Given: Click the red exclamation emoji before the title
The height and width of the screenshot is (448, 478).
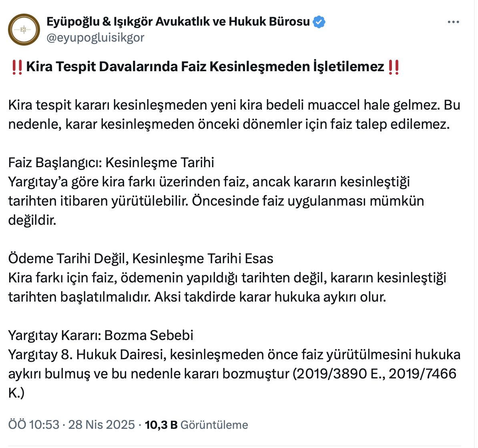Looking at the screenshot, I should point(17,67).
